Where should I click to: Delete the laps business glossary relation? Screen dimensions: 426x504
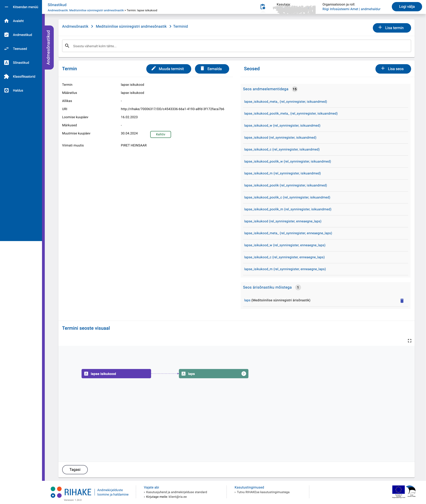click(x=402, y=301)
